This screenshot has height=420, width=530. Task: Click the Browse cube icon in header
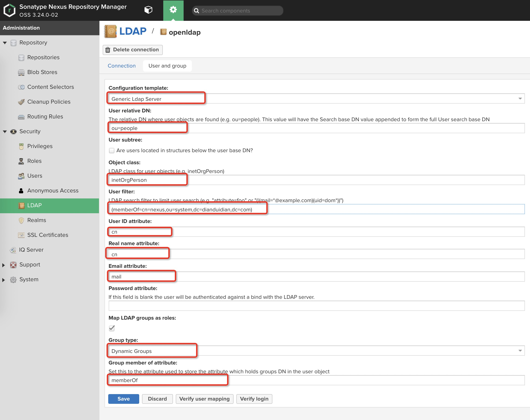pos(148,10)
